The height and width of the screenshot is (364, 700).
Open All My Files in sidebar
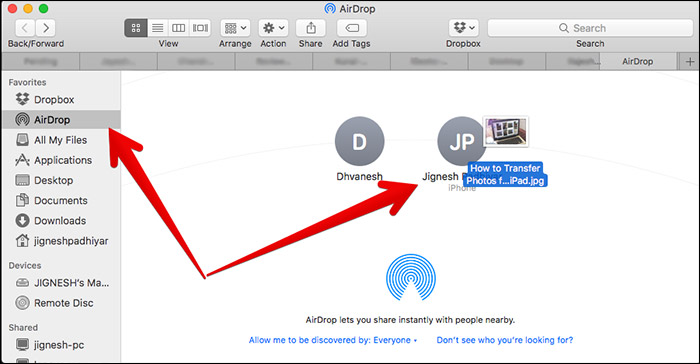(x=61, y=140)
